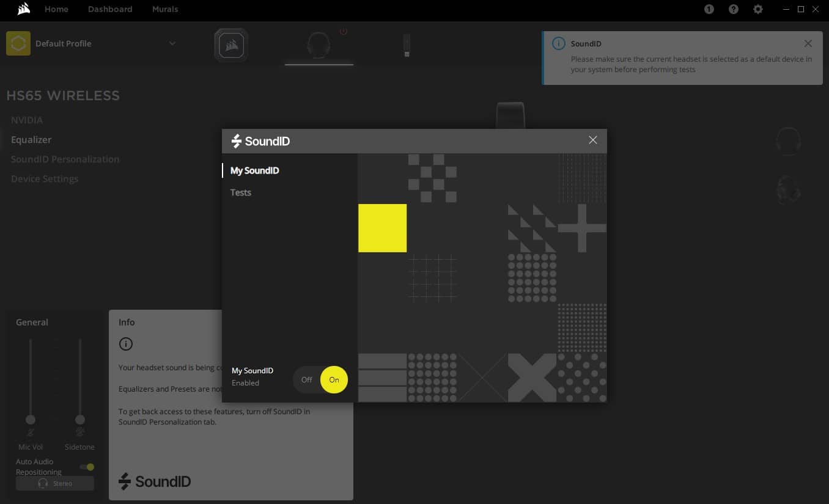This screenshot has height=504, width=829.
Task: Click the SoundID logo in Info panel
Action: (x=155, y=481)
